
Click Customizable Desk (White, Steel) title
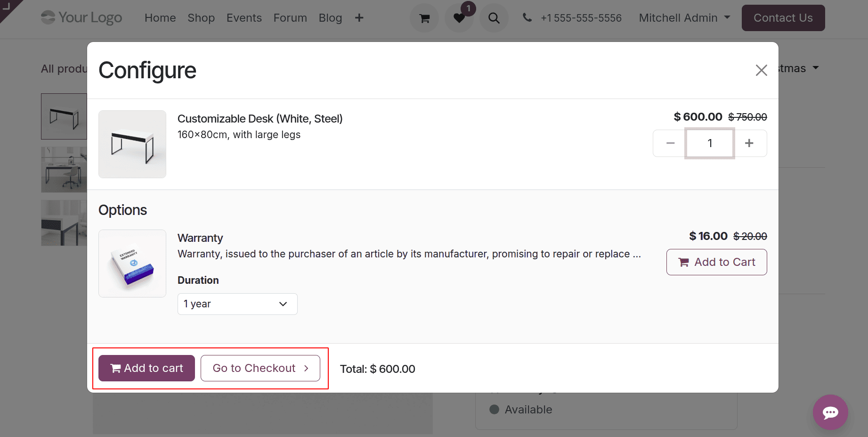click(x=260, y=119)
